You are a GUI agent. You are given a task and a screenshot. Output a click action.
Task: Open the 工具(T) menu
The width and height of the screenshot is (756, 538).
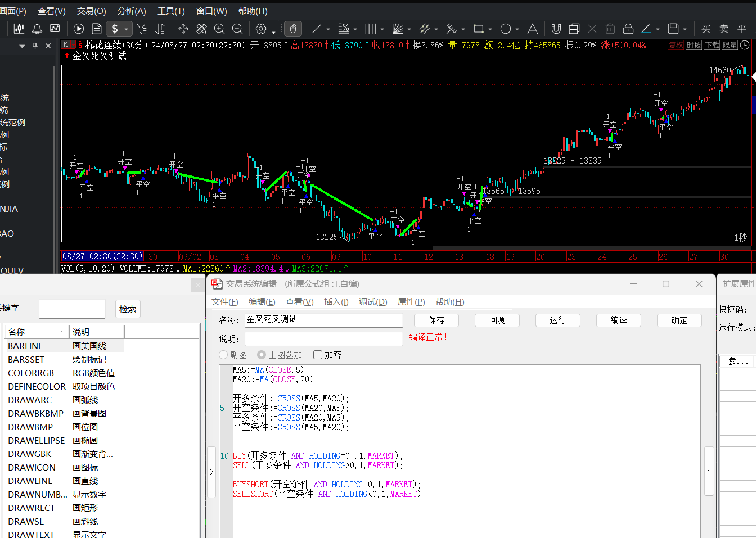point(171,11)
